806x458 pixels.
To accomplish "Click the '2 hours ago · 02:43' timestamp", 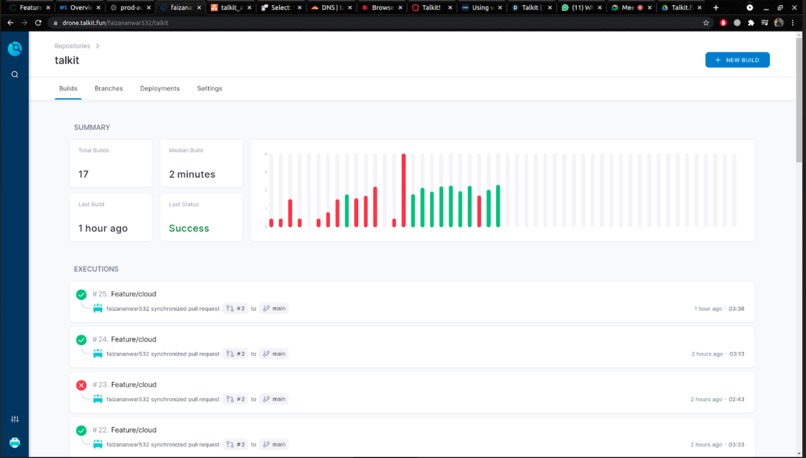I will coord(717,399).
